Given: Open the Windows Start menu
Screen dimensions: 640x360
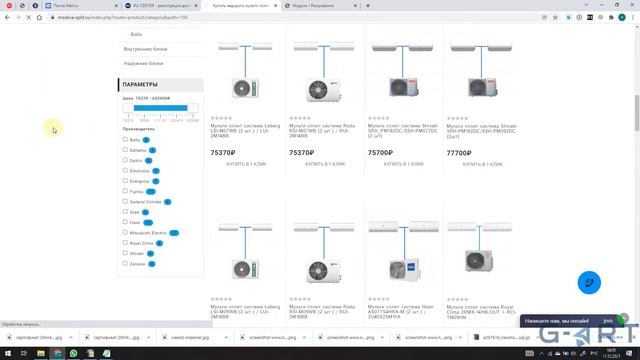Looking at the screenshot, I should coord(8,353).
